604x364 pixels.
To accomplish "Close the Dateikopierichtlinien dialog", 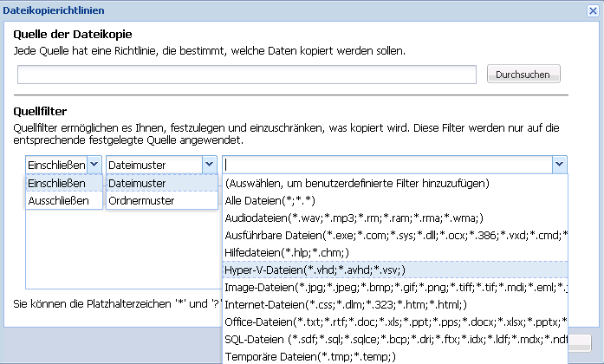I will (592, 10).
